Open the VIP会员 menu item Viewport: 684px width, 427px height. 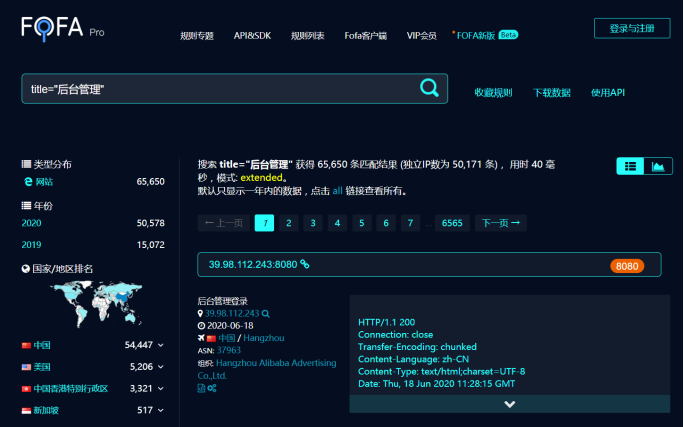click(x=421, y=36)
